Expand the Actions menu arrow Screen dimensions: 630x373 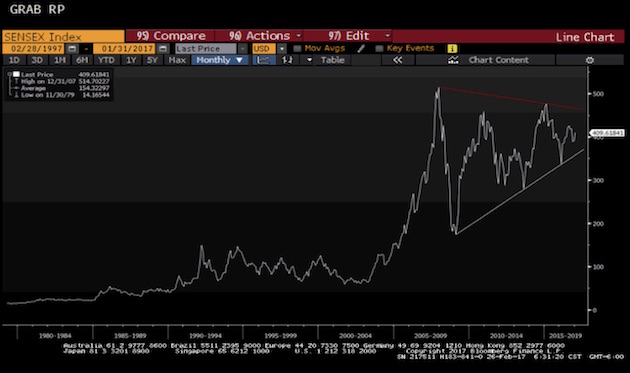click(299, 36)
